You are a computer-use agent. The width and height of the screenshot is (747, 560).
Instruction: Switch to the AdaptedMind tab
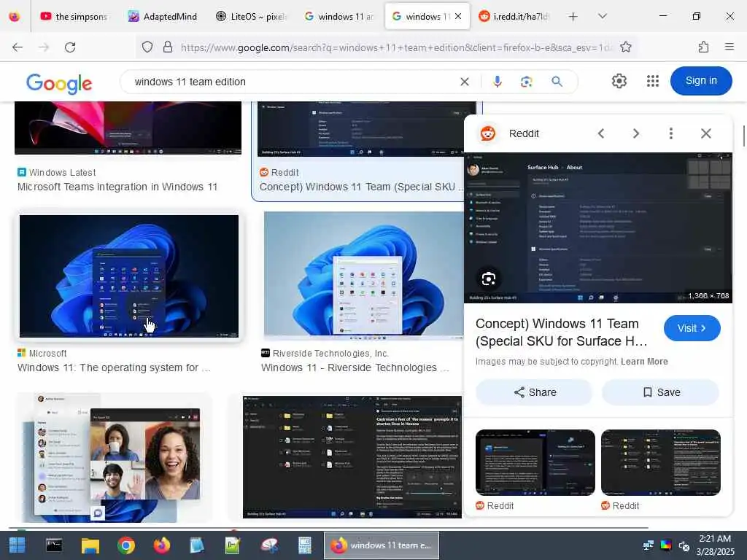tap(163, 17)
